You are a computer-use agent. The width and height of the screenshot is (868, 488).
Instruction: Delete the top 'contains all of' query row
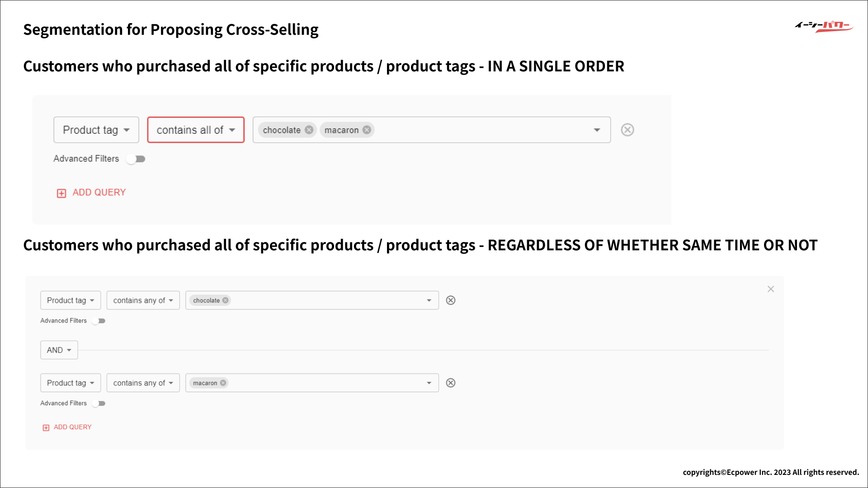point(627,130)
